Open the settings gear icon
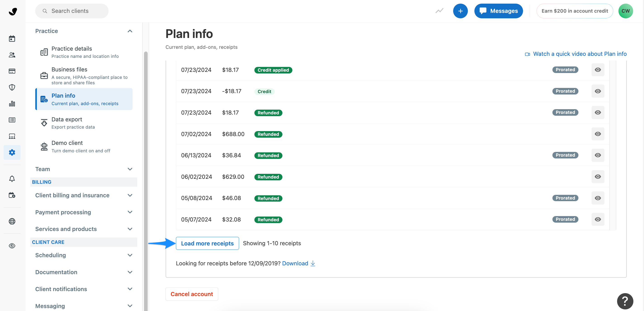This screenshot has width=644, height=311. 12,152
